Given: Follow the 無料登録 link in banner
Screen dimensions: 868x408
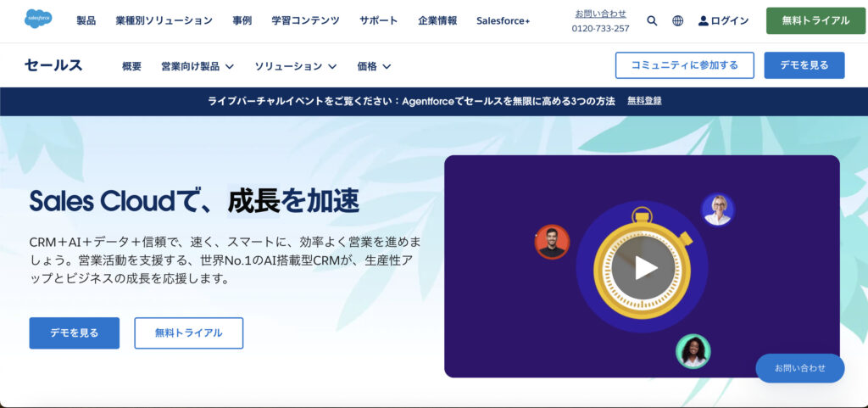Looking at the screenshot, I should [x=644, y=101].
